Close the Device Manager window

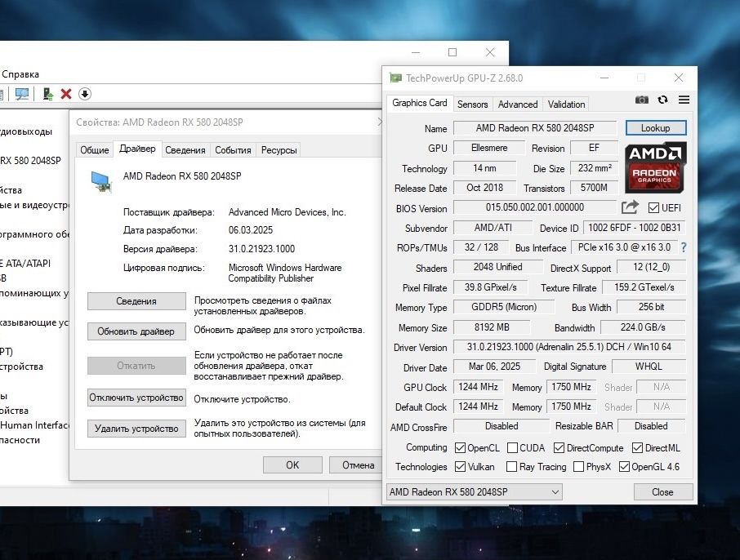pyautogui.click(x=490, y=52)
